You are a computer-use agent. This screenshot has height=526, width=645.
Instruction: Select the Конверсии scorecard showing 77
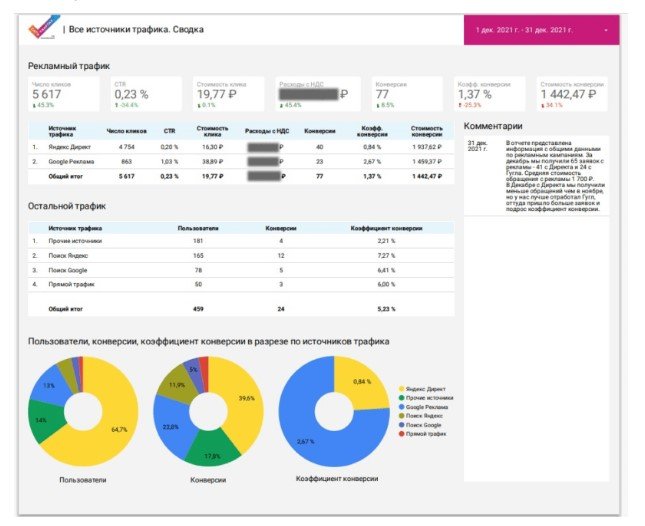(407, 94)
